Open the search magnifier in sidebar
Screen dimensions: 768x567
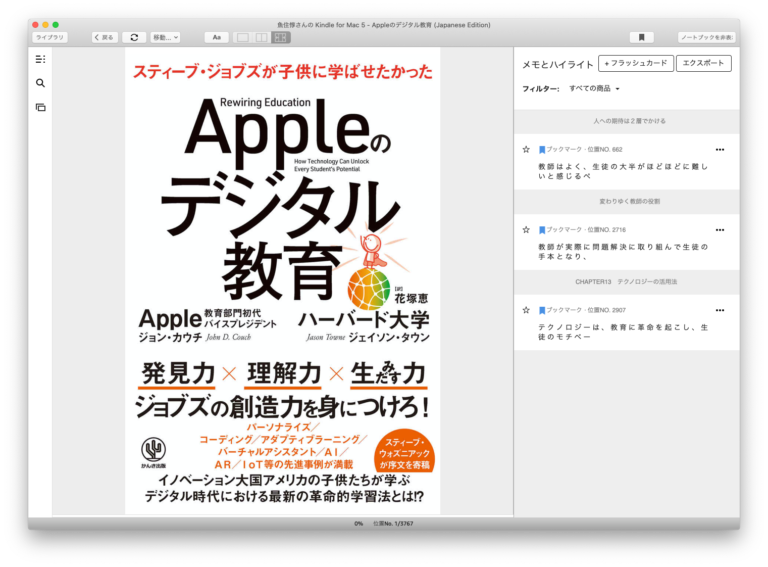(x=40, y=83)
